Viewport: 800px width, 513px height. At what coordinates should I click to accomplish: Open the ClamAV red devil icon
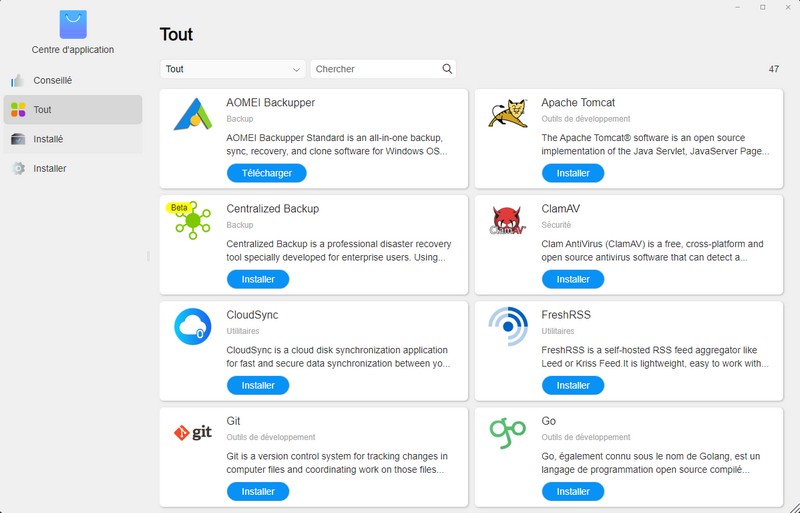(x=508, y=221)
